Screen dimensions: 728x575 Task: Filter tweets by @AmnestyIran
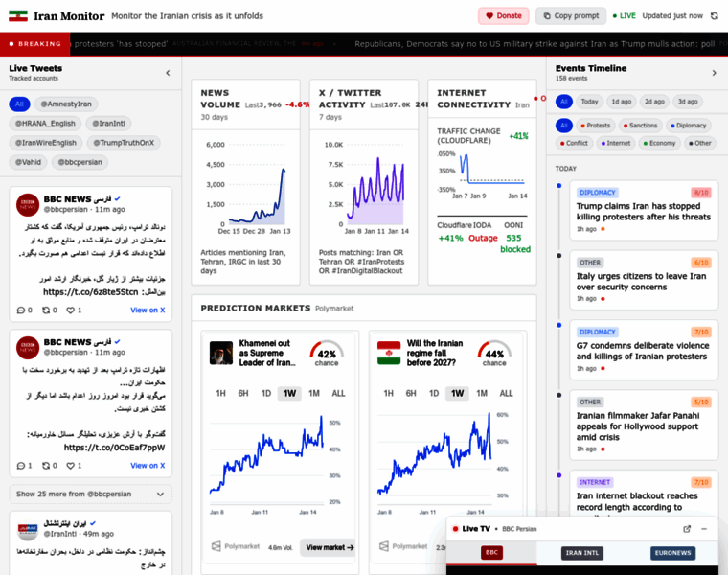point(66,104)
